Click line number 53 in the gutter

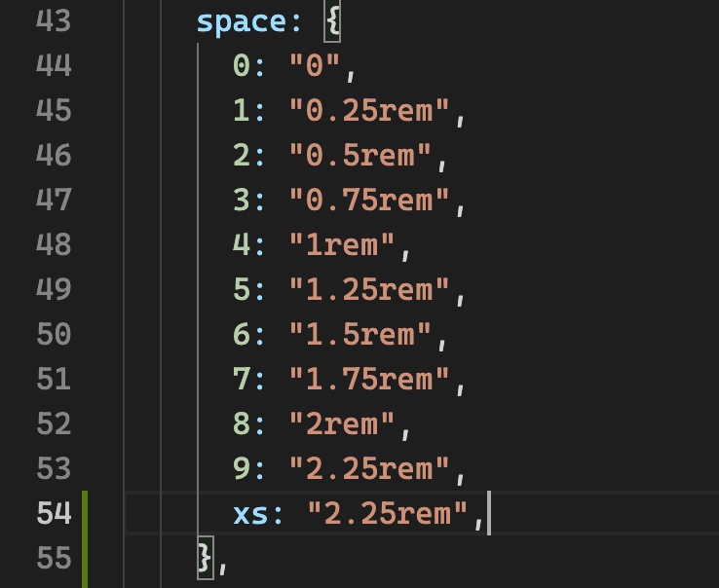54,469
